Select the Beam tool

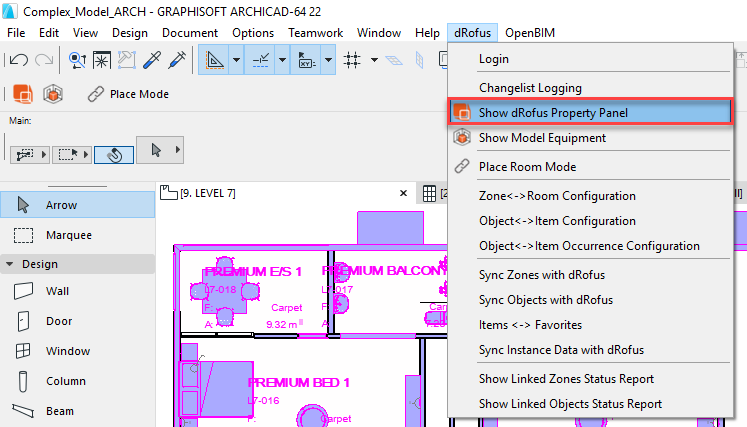click(x=77, y=411)
